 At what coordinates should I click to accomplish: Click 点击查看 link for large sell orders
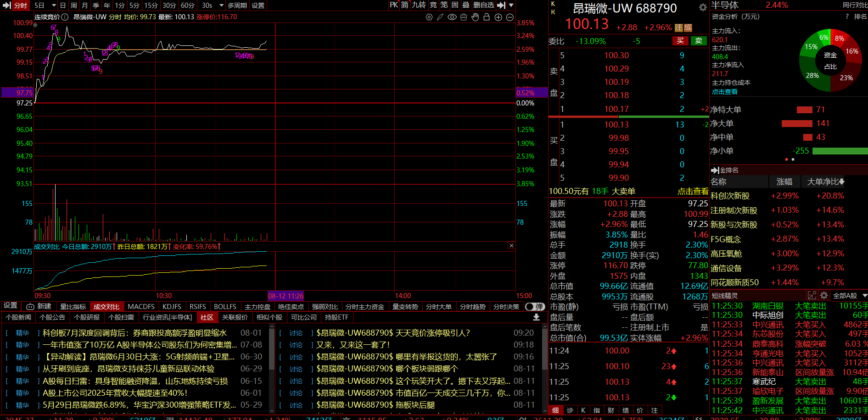click(693, 191)
